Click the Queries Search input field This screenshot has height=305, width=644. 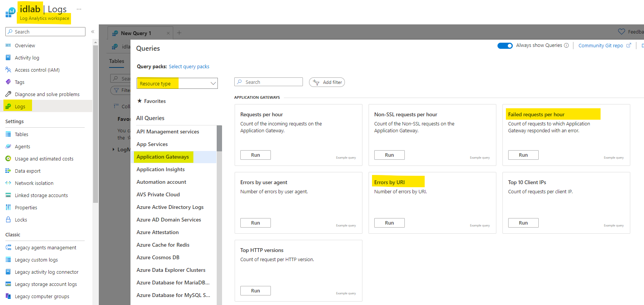coord(269,82)
